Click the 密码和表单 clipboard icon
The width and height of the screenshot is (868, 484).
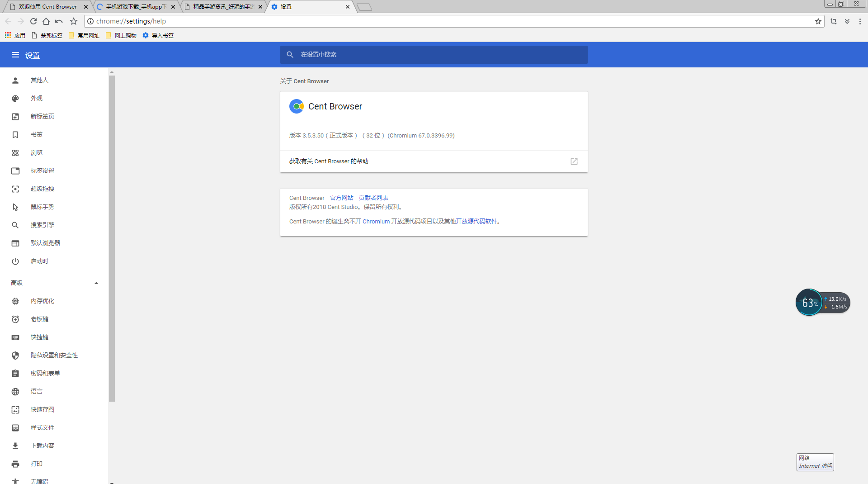[x=15, y=373]
